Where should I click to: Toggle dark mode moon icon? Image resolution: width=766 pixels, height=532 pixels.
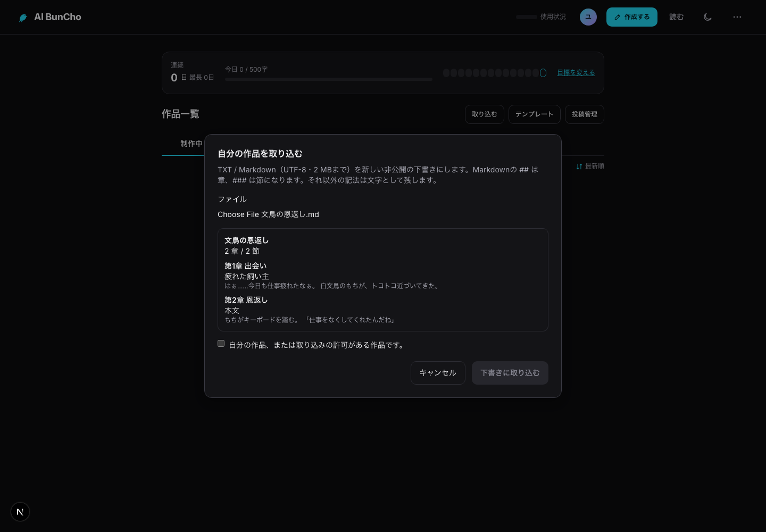[707, 17]
